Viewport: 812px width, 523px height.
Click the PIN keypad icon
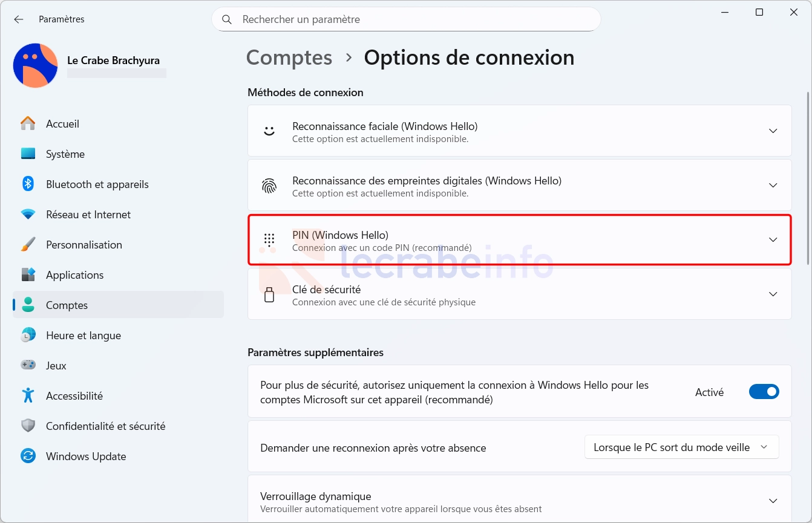pos(269,240)
